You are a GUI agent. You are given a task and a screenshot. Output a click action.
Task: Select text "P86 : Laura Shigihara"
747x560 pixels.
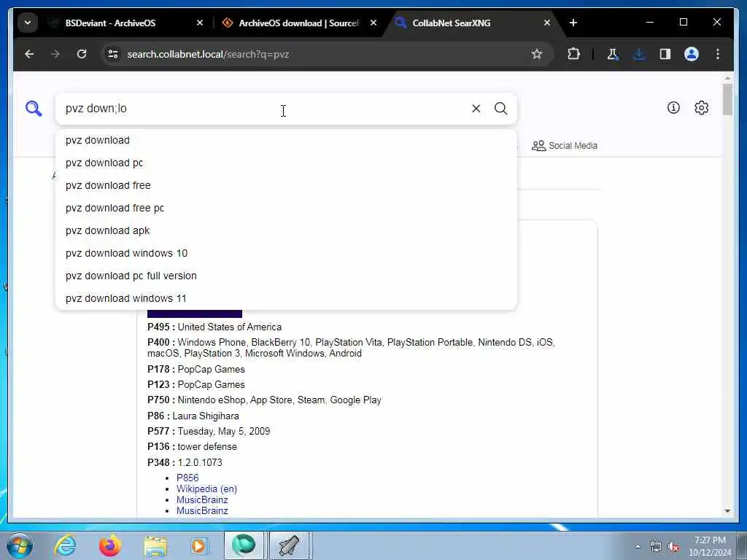click(193, 416)
